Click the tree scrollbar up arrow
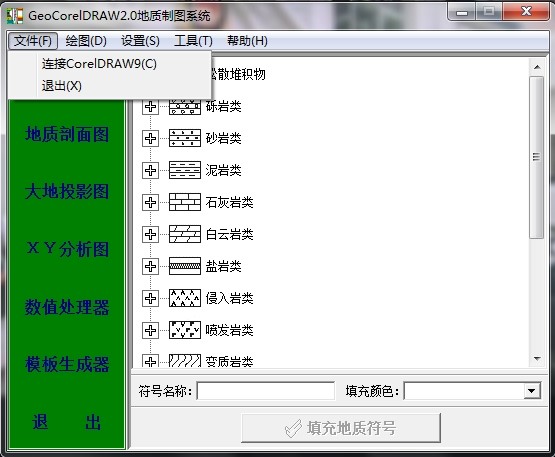The height and width of the screenshot is (457, 555). click(537, 67)
